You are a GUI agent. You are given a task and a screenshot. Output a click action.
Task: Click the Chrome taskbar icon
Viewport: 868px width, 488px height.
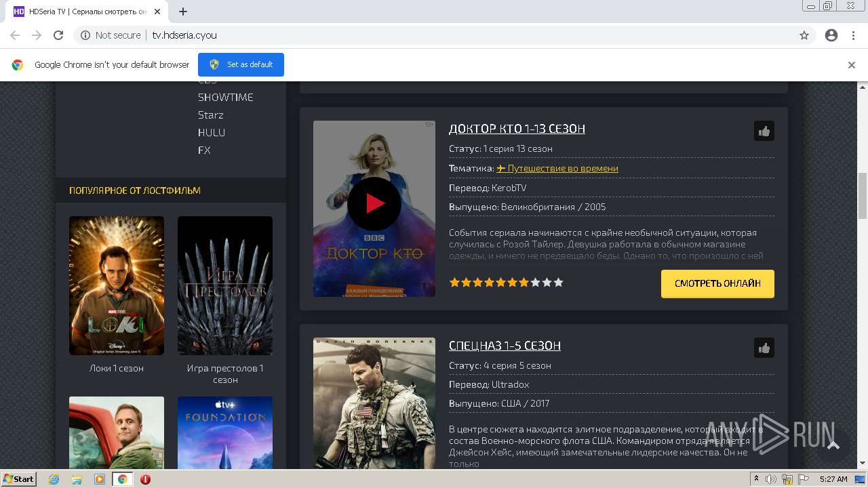coord(122,479)
